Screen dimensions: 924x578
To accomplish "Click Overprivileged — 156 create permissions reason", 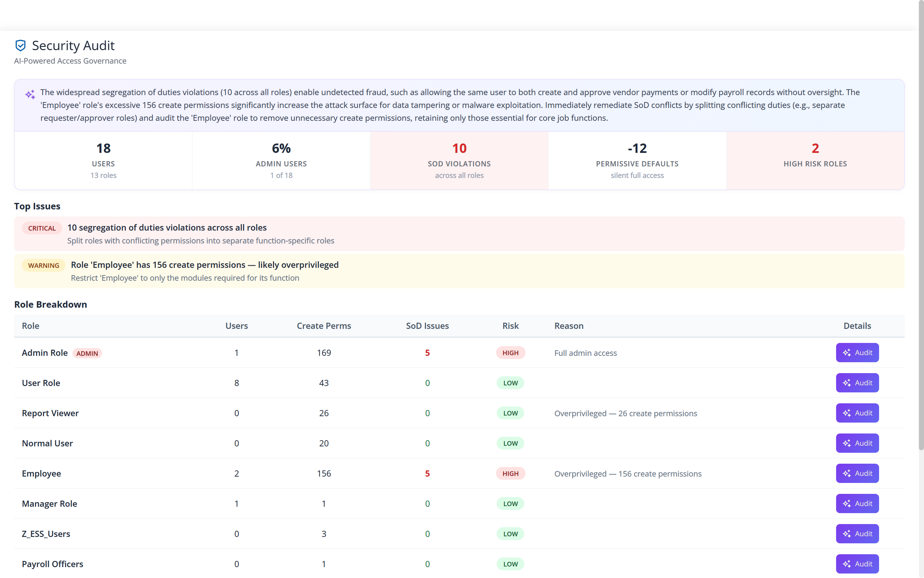I will pyautogui.click(x=628, y=474).
